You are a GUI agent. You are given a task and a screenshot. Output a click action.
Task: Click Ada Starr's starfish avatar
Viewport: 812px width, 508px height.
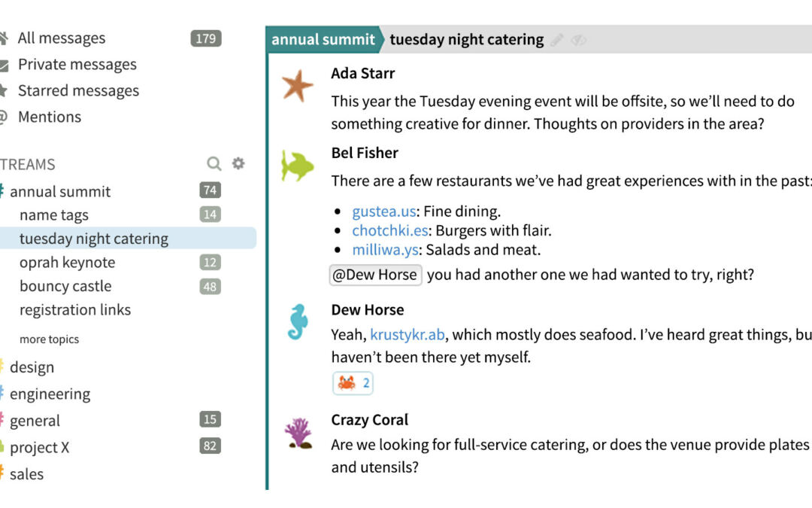pyautogui.click(x=297, y=86)
